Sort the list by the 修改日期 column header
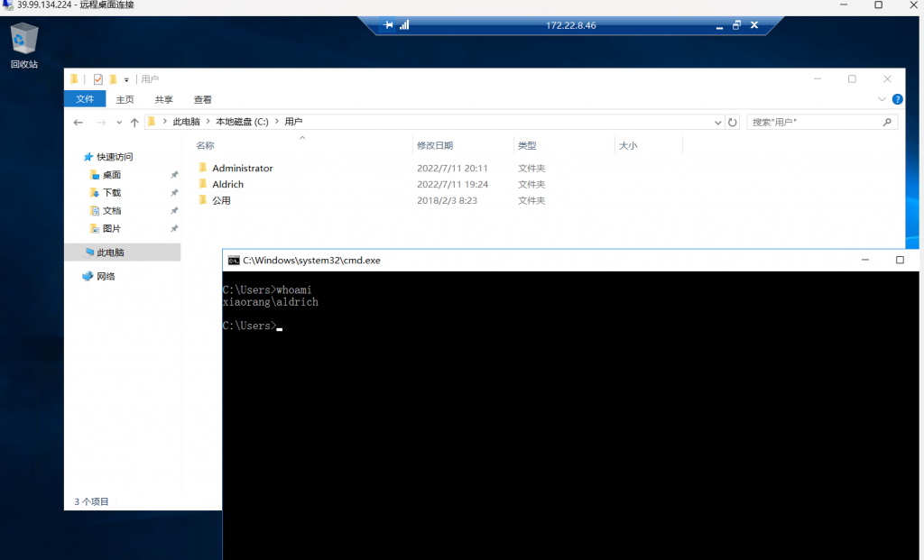The height and width of the screenshot is (560, 924). click(434, 145)
